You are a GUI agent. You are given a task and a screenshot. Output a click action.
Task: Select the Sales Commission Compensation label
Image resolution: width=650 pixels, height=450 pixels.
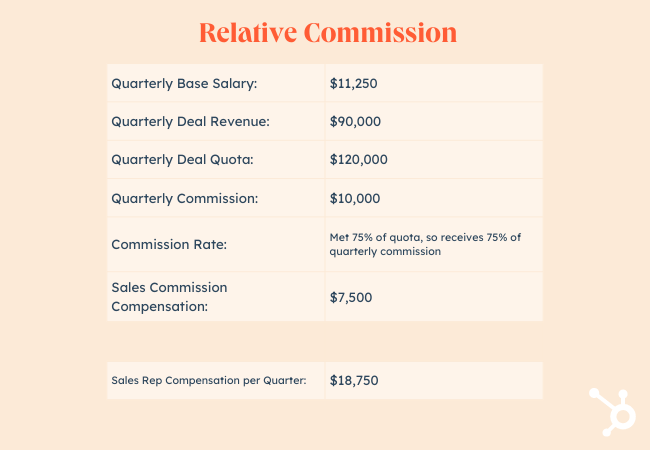169,297
